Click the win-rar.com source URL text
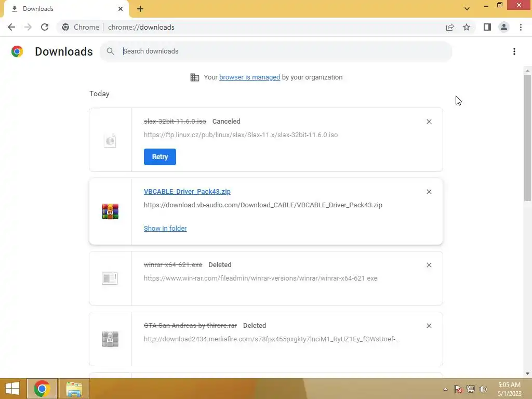This screenshot has height=399, width=532. pyautogui.click(x=260, y=278)
